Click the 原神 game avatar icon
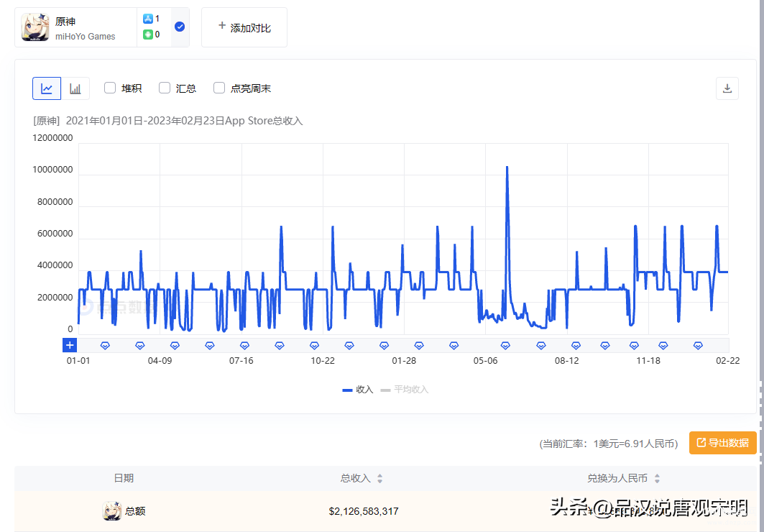764x532 pixels. 34,27
